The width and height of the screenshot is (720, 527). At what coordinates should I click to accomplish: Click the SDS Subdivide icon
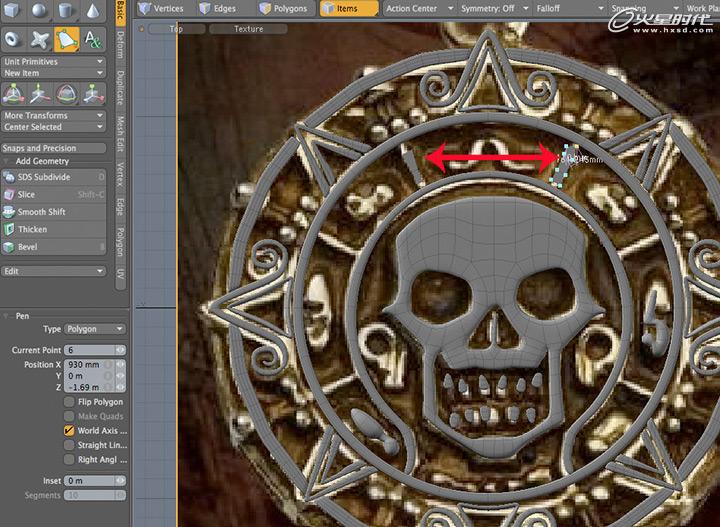click(x=9, y=177)
